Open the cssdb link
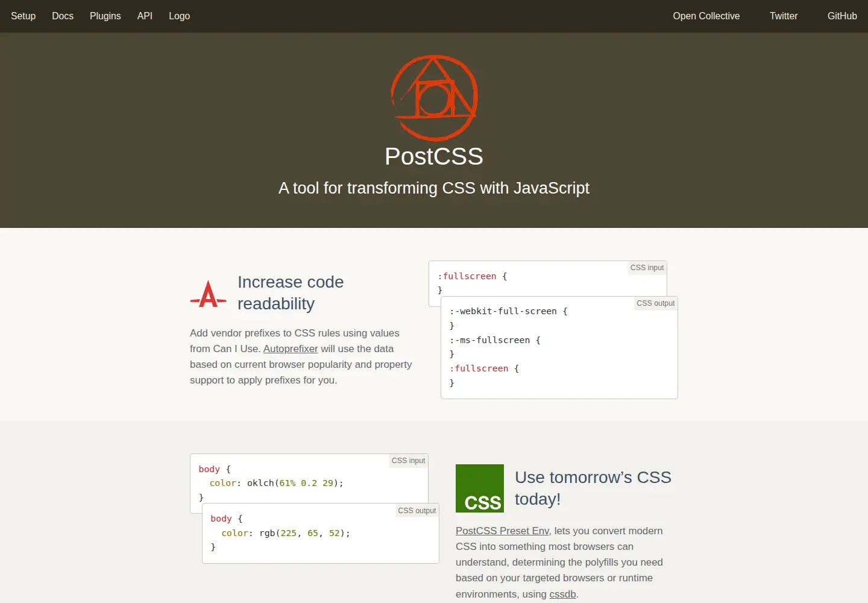868x603 pixels. (562, 594)
